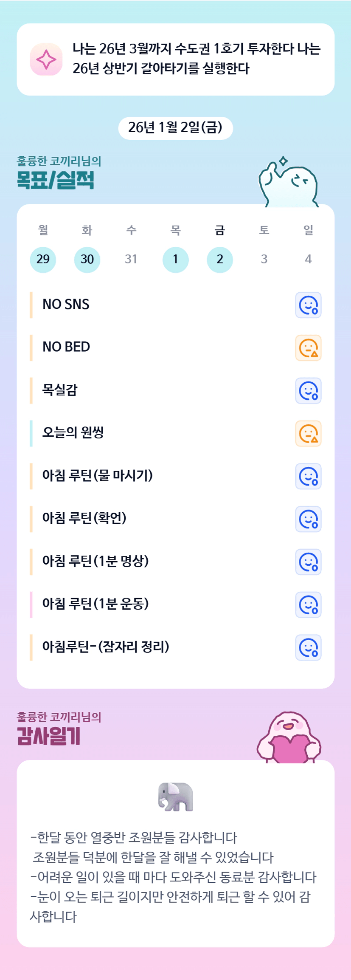
Task: Select Tuesday the 30th in calendar
Action: [x=87, y=259]
